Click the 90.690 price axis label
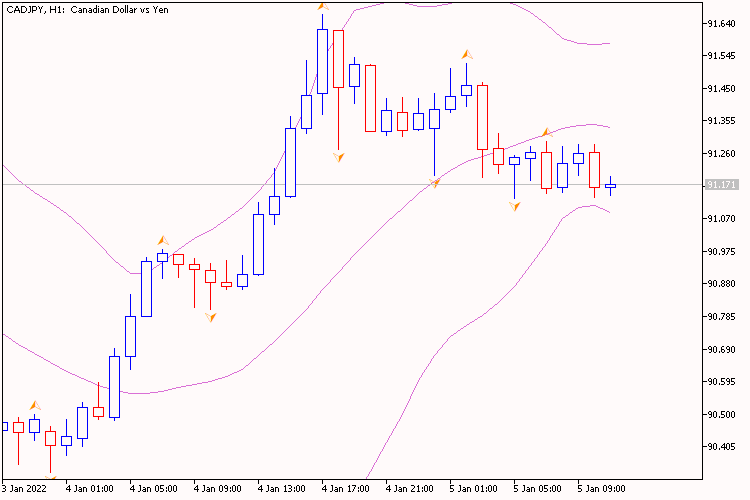The width and height of the screenshot is (750, 500). click(x=721, y=349)
